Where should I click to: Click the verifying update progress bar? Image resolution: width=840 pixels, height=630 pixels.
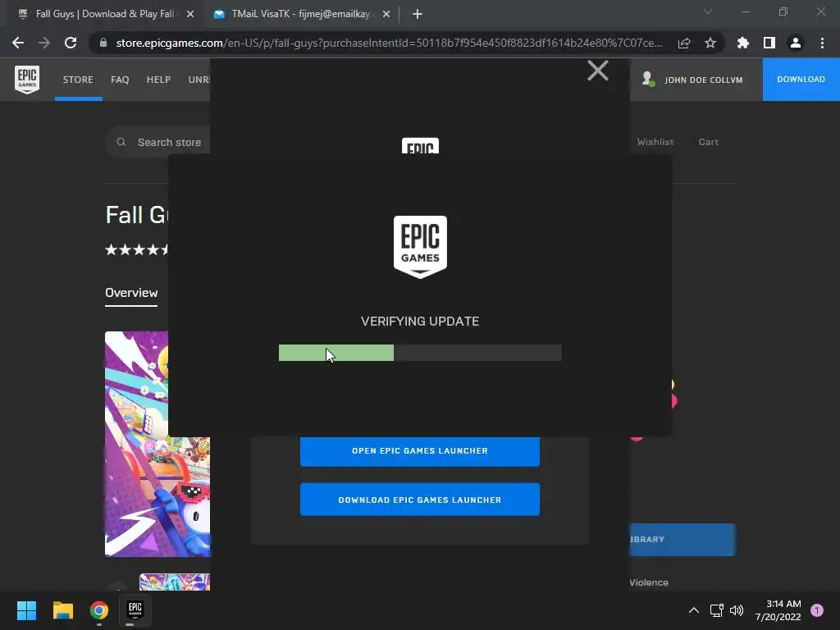420,353
